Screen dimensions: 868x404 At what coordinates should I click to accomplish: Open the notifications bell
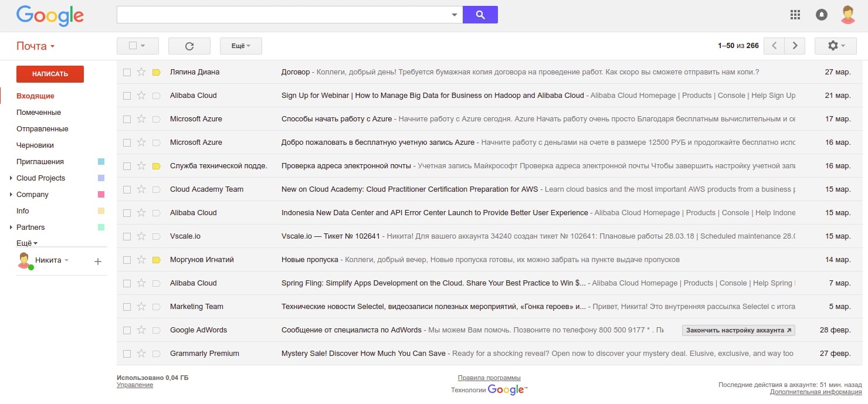tap(822, 15)
